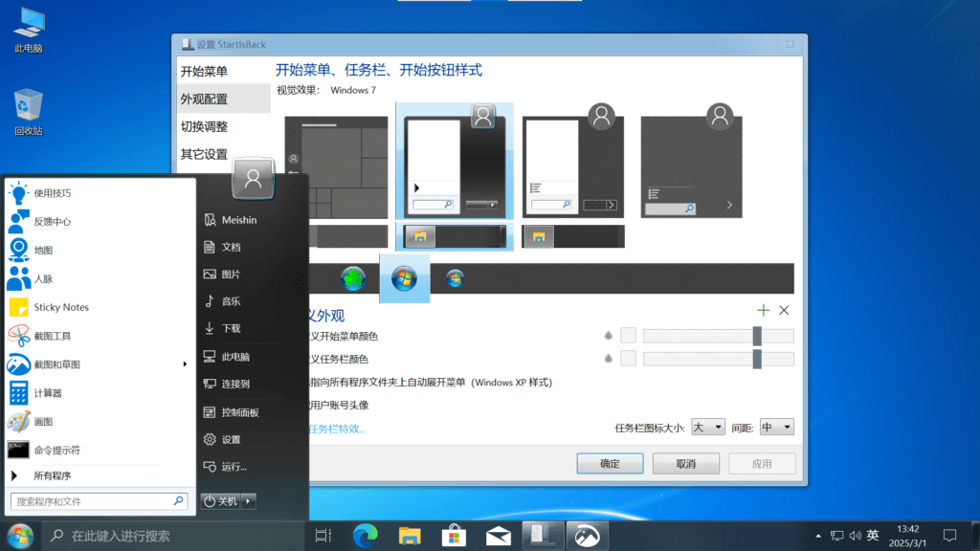Select the green orb start button style

pos(354,278)
